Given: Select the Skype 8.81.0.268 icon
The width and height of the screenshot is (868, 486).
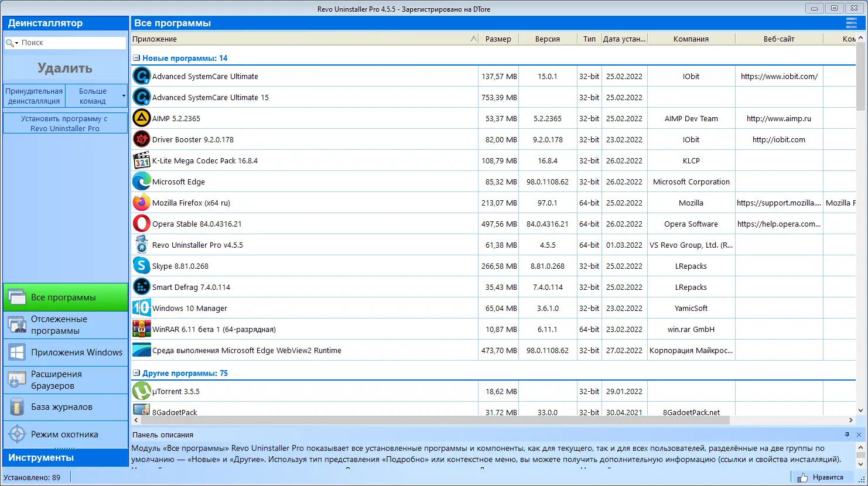Looking at the screenshot, I should pyautogui.click(x=141, y=266).
